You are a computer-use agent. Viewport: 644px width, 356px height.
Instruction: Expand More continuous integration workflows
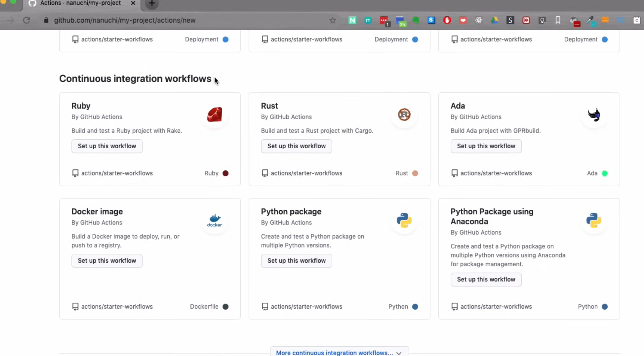point(339,353)
